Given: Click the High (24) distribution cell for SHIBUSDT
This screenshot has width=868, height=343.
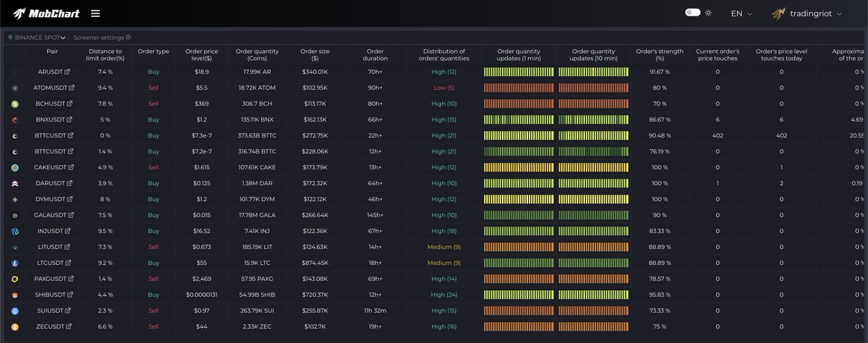Looking at the screenshot, I should [x=444, y=295].
